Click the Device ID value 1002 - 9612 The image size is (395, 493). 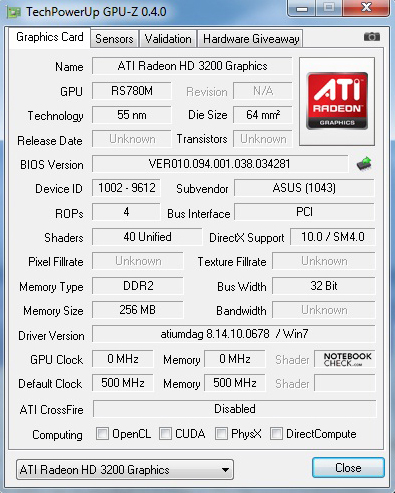pyautogui.click(x=126, y=188)
